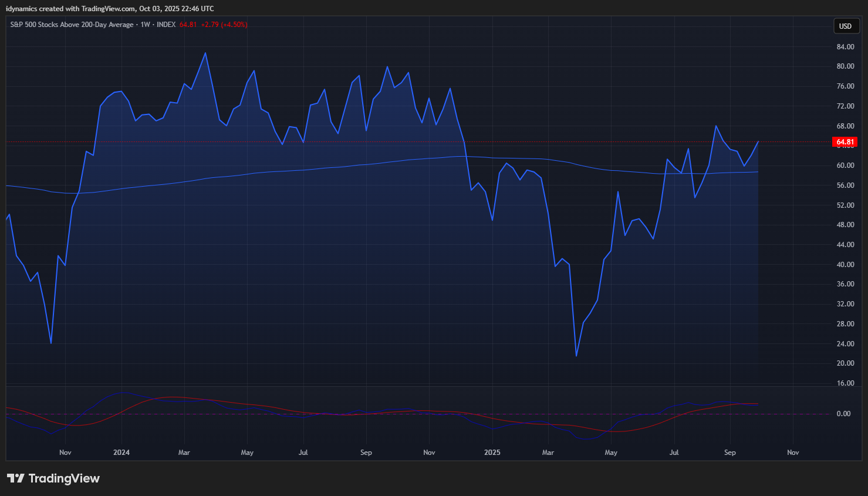Click the TradingView logo icon
868x496 pixels.
[16, 478]
